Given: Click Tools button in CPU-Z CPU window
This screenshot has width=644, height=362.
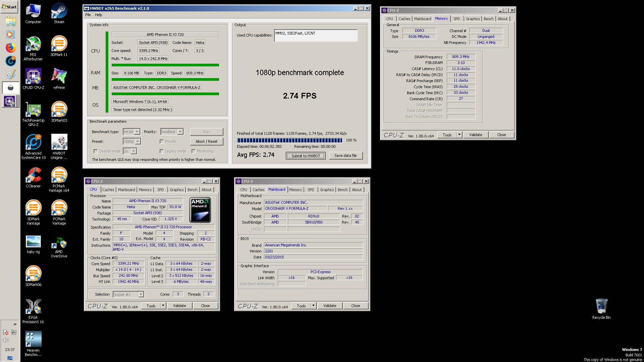Looking at the screenshot, I should coord(151,306).
